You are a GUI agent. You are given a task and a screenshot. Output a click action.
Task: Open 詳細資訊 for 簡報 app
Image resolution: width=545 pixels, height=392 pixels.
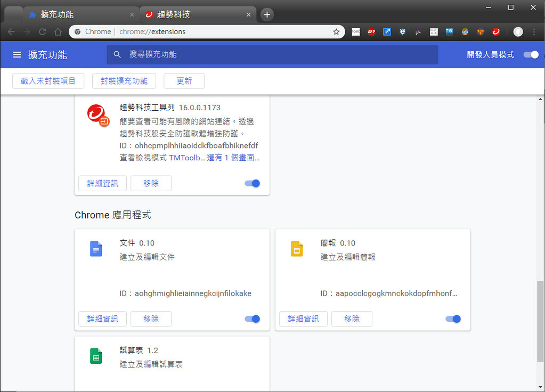pos(303,318)
